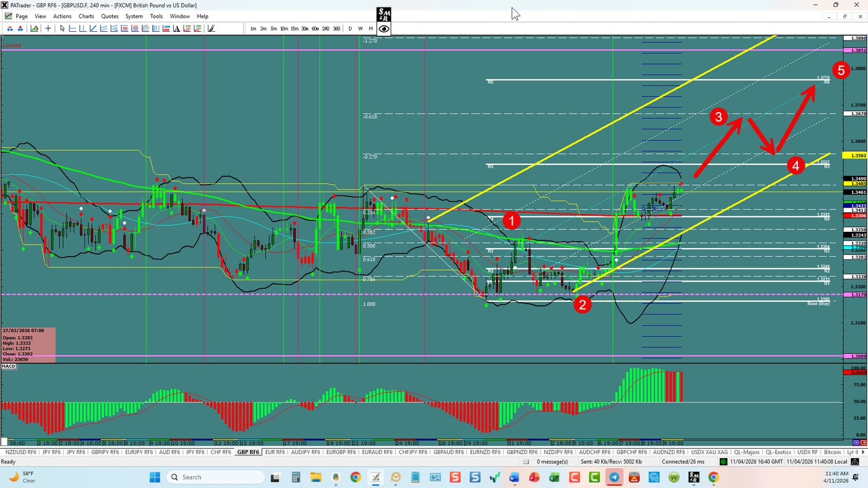Click the MACD indicator label
Screen dimensions: 868x488
(x=9, y=366)
